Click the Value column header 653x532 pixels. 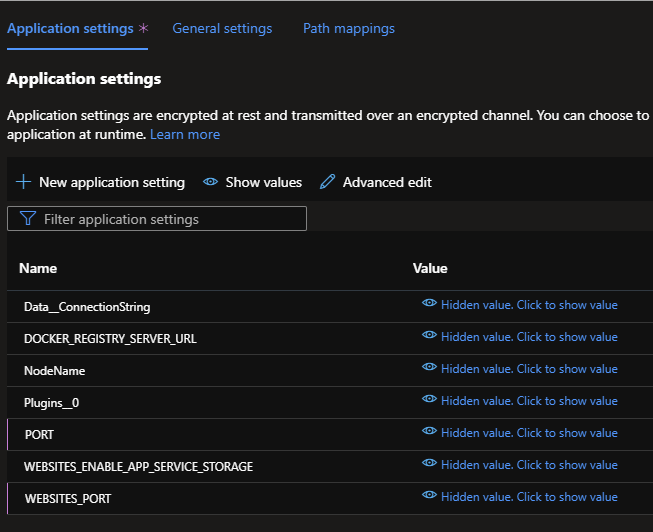[430, 268]
